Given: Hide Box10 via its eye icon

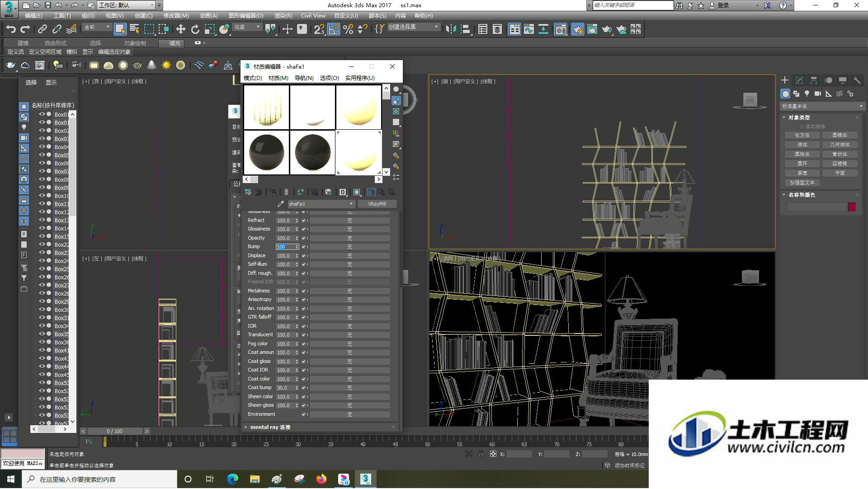Looking at the screenshot, I should pos(42,196).
